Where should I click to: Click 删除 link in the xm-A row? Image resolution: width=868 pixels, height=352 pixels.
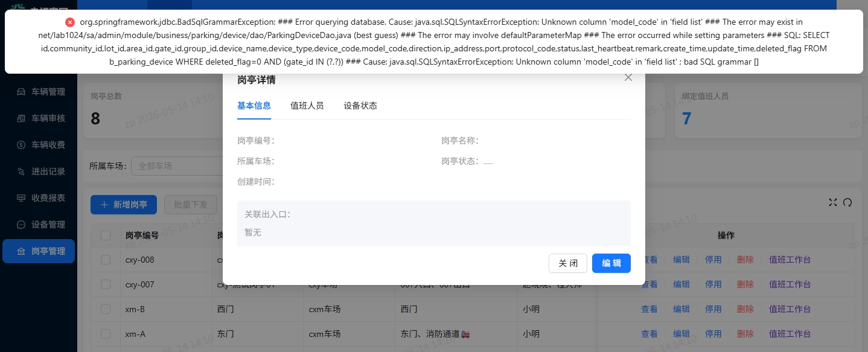click(745, 334)
